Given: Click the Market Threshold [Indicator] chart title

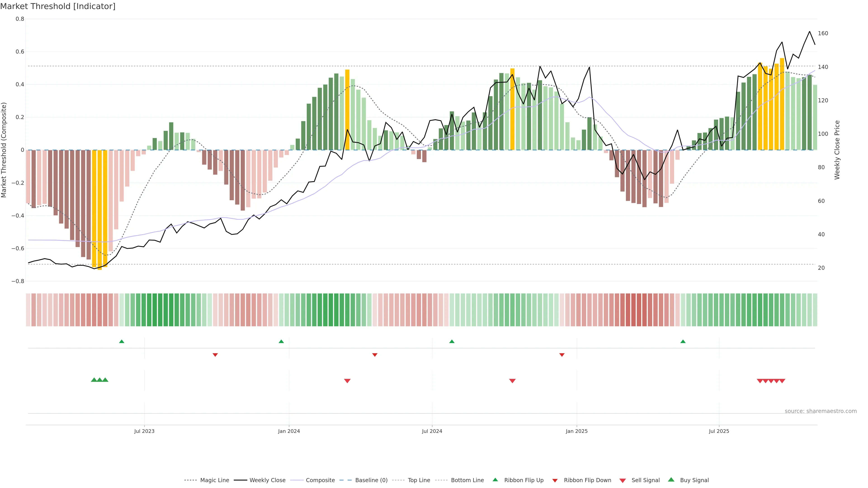Looking at the screenshot, I should pyautogui.click(x=58, y=6).
